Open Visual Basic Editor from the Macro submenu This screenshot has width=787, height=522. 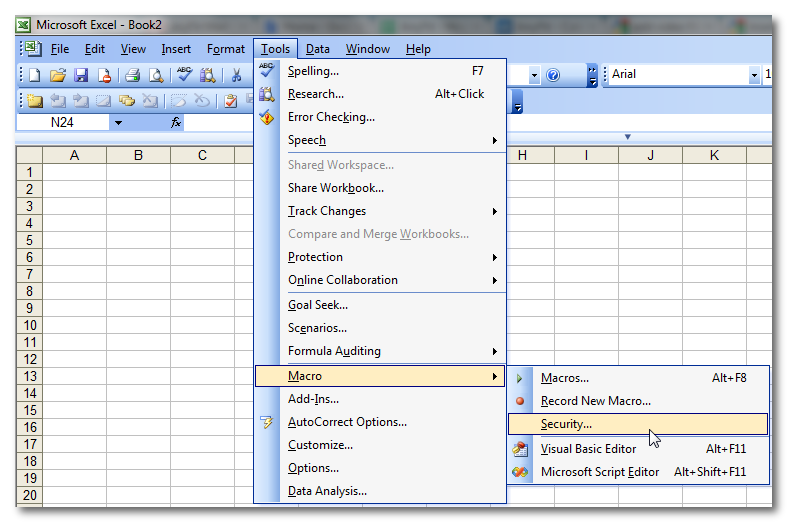pos(588,449)
